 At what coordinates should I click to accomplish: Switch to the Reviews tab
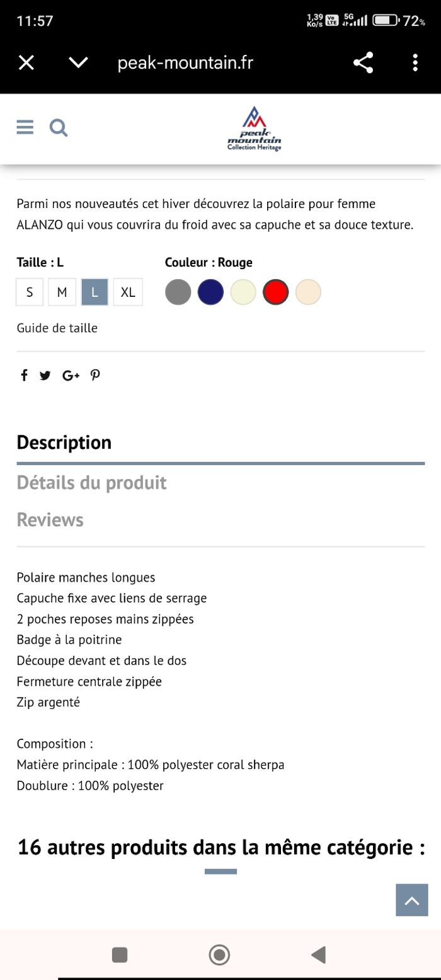50,519
